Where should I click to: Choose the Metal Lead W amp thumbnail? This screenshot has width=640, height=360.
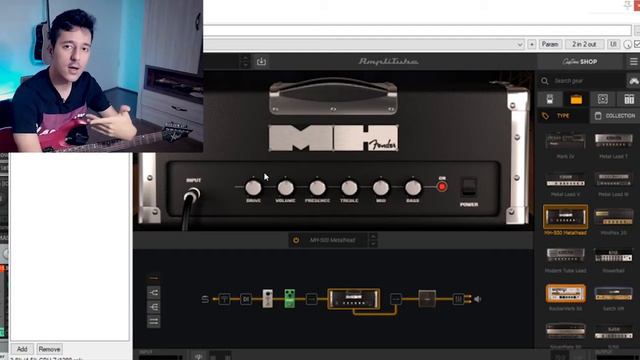(613, 180)
